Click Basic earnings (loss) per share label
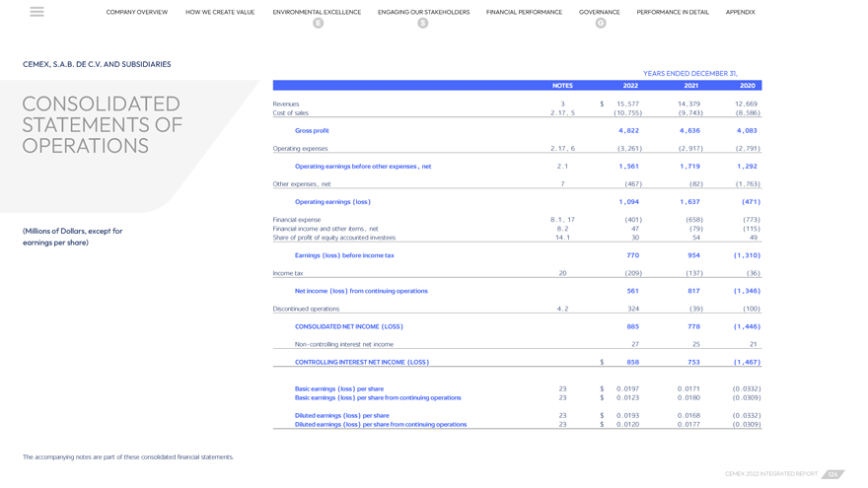Viewport: 868px width, 488px height. pyautogui.click(x=338, y=389)
